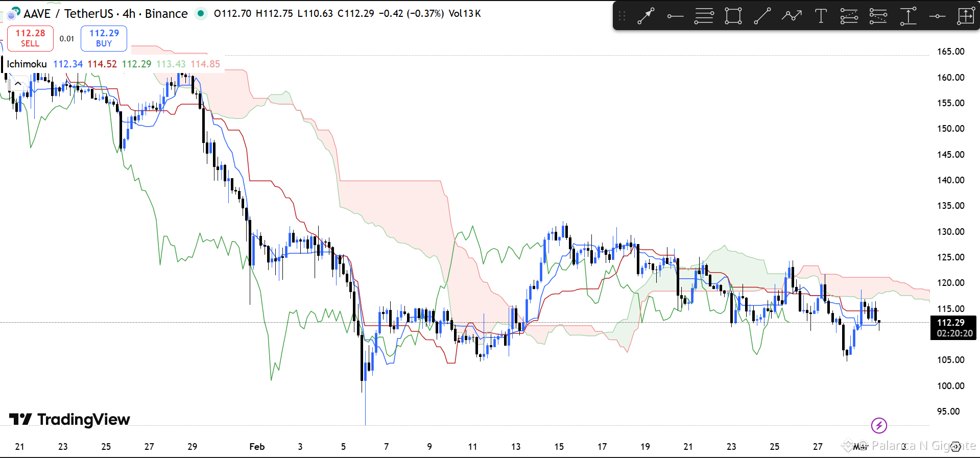Select the rectangle shape tool
Image resolution: width=980 pixels, height=458 pixels.
733,16
